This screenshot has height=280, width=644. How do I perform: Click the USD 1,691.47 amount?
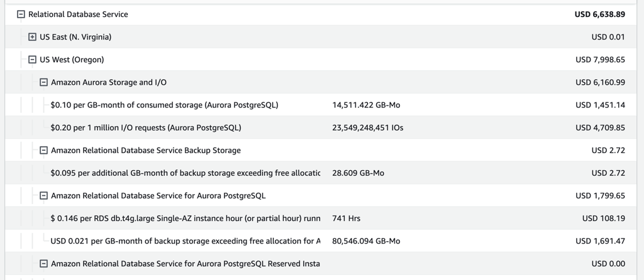click(x=601, y=241)
